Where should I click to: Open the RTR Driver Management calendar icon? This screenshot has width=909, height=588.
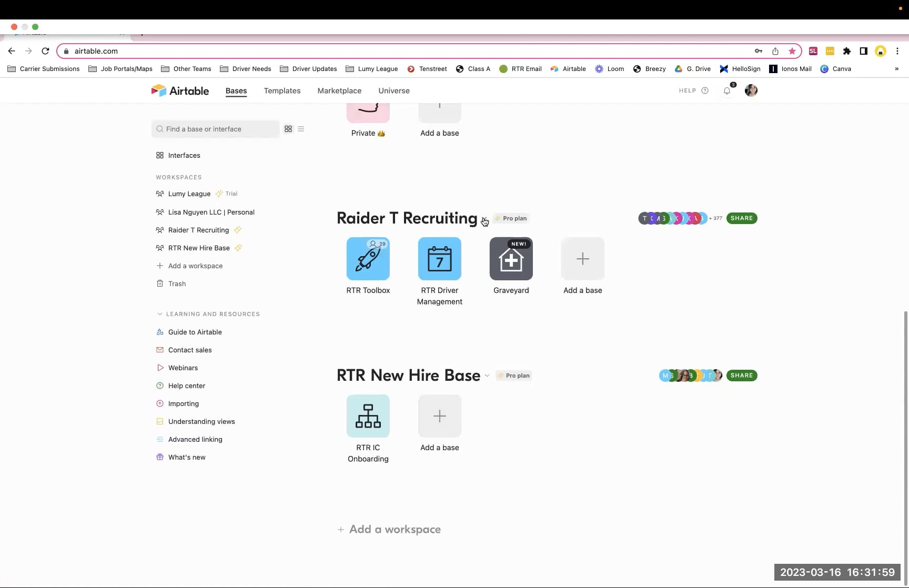coord(440,259)
